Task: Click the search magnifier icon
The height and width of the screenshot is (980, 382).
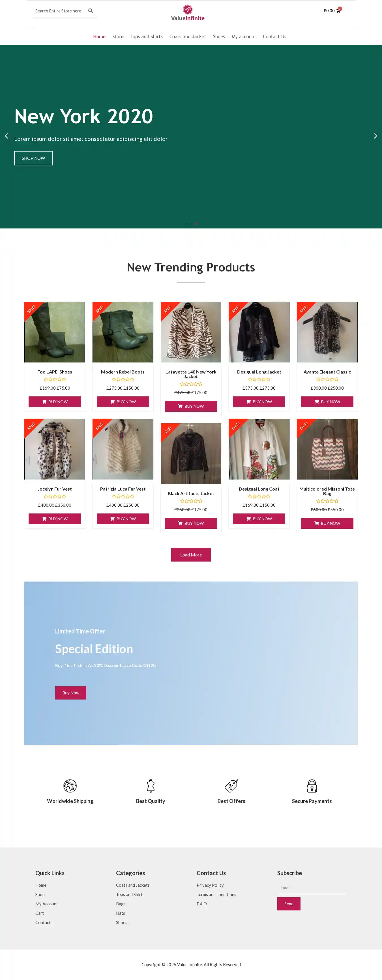Action: [x=91, y=11]
